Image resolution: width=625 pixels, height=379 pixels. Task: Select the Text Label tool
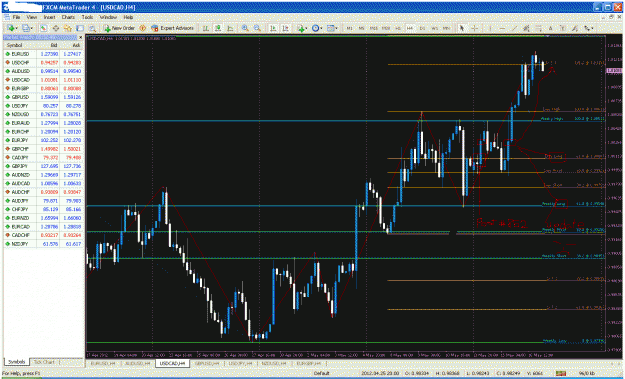coord(563,28)
